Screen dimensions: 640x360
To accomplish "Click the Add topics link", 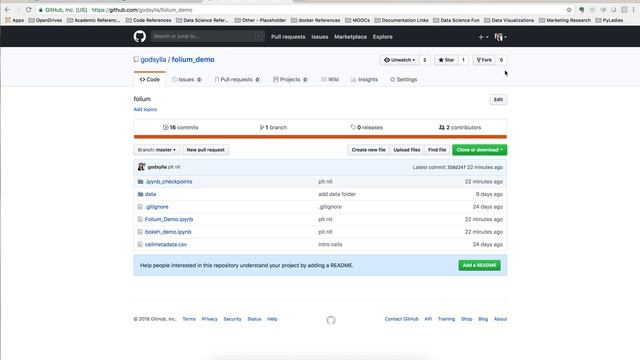I will point(145,109).
